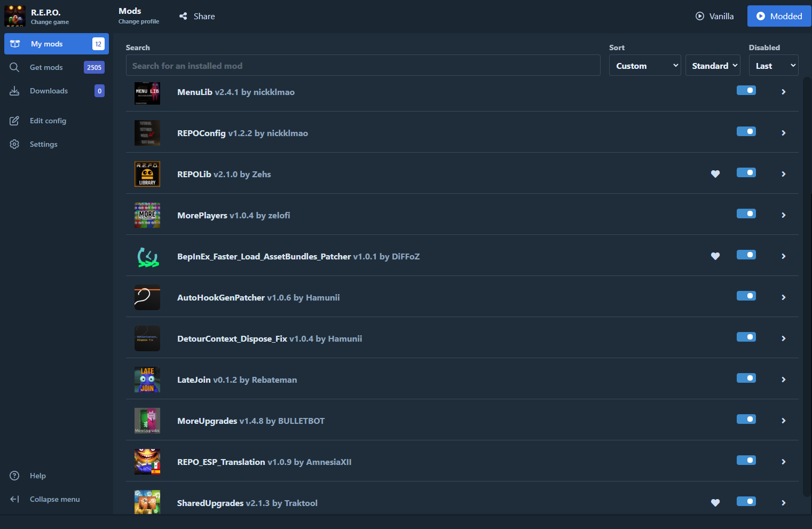Open the Sort order dropdown set to Custom
Viewport: 812px width, 529px height.
tap(645, 65)
